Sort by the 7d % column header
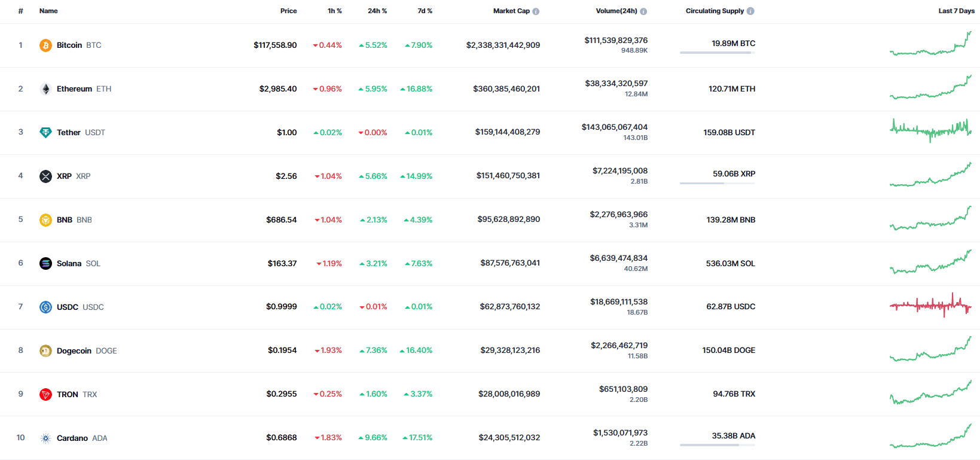Viewport: 980px width, 460px height. (x=425, y=11)
